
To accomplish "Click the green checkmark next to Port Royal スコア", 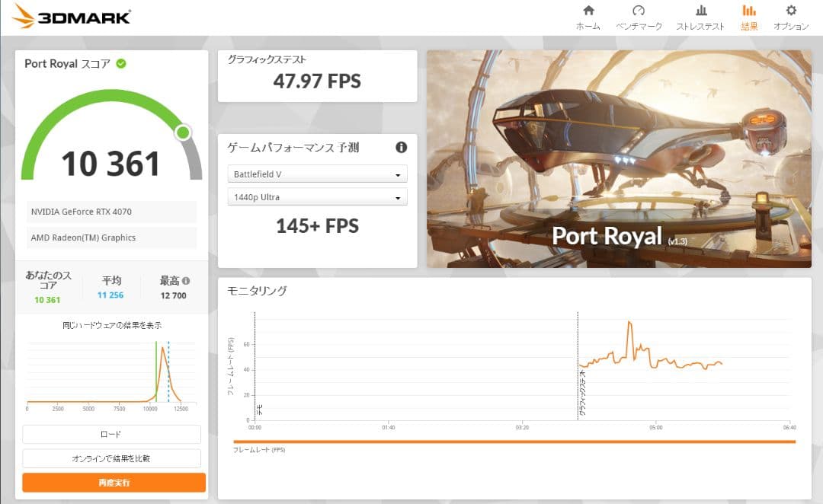I will coord(120,63).
